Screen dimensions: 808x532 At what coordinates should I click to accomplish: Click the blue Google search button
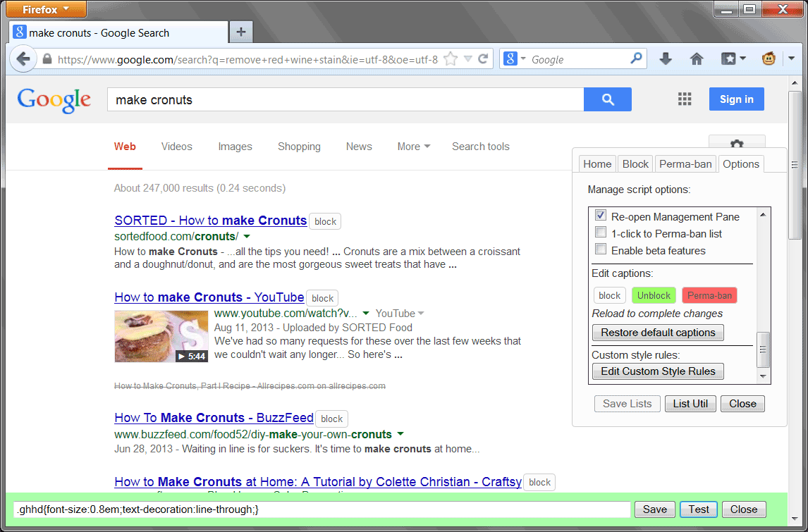[608, 99]
